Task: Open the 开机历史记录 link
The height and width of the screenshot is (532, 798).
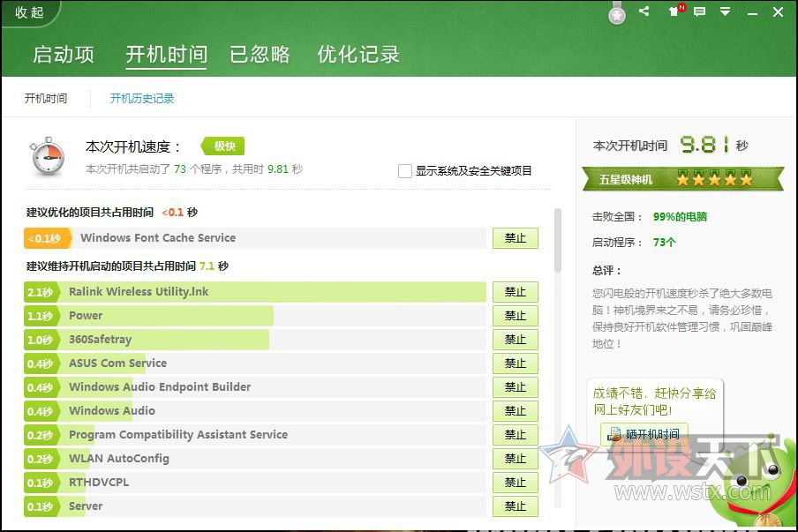Action: coord(142,98)
